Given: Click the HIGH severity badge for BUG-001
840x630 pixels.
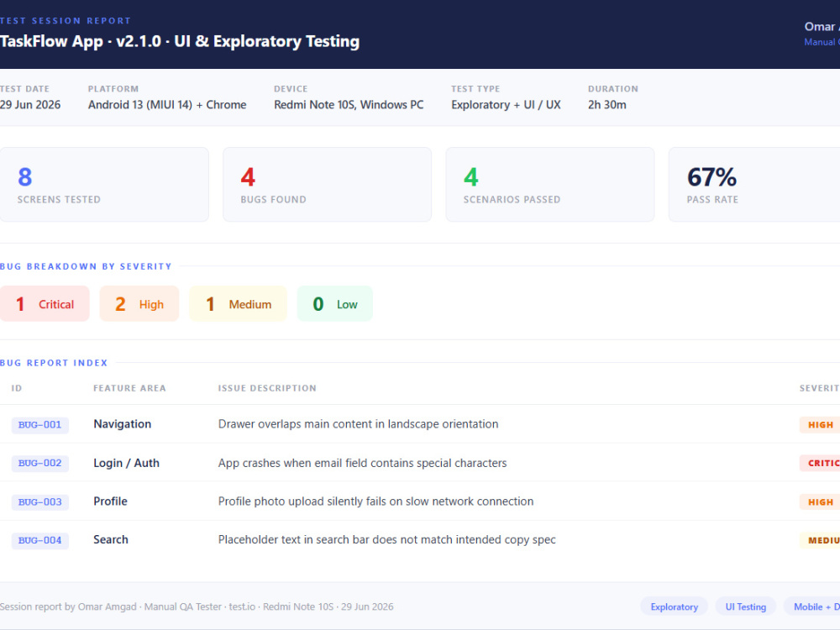Looking at the screenshot, I should (820, 425).
